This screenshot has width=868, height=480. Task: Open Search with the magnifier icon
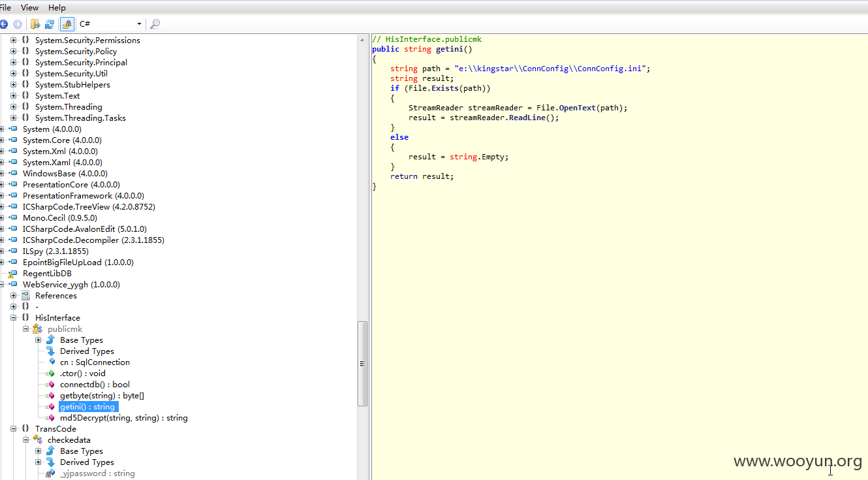pos(155,24)
